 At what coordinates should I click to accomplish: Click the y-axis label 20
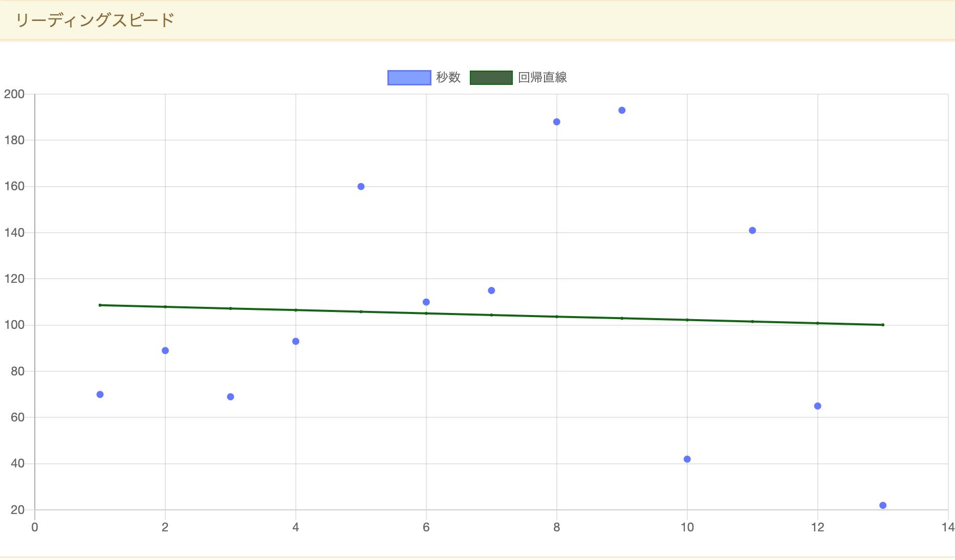(17, 510)
